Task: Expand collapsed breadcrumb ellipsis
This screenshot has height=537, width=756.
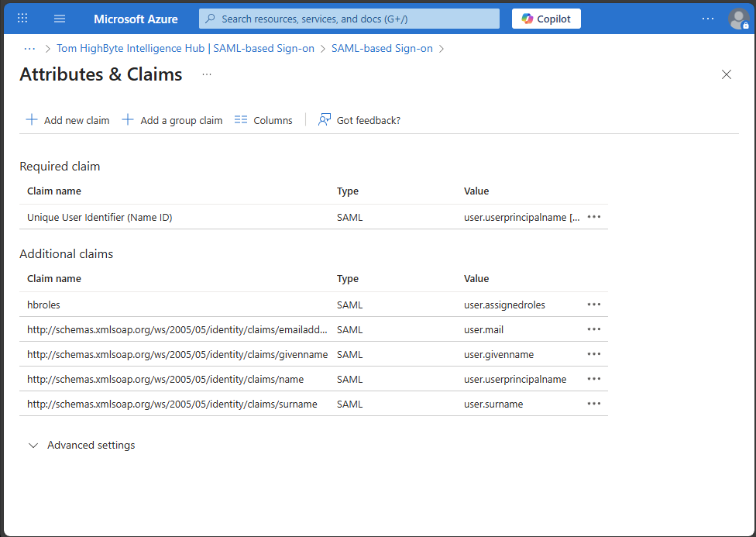Action: pyautogui.click(x=29, y=48)
